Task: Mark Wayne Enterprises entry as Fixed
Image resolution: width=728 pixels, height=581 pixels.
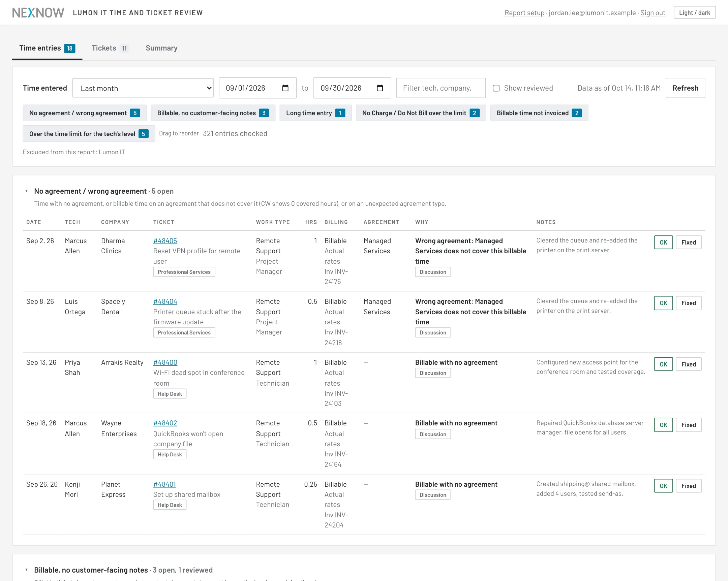Action: [689, 425]
